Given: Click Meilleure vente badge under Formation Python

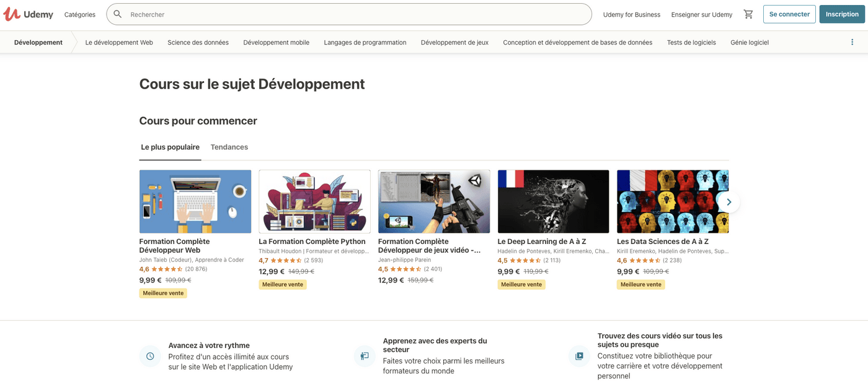Looking at the screenshot, I should (x=283, y=284).
